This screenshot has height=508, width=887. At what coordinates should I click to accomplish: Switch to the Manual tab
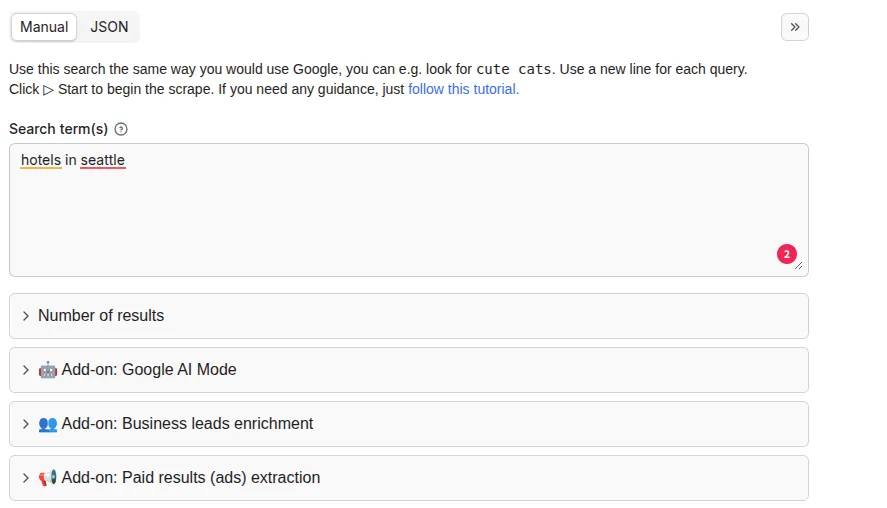[44, 27]
